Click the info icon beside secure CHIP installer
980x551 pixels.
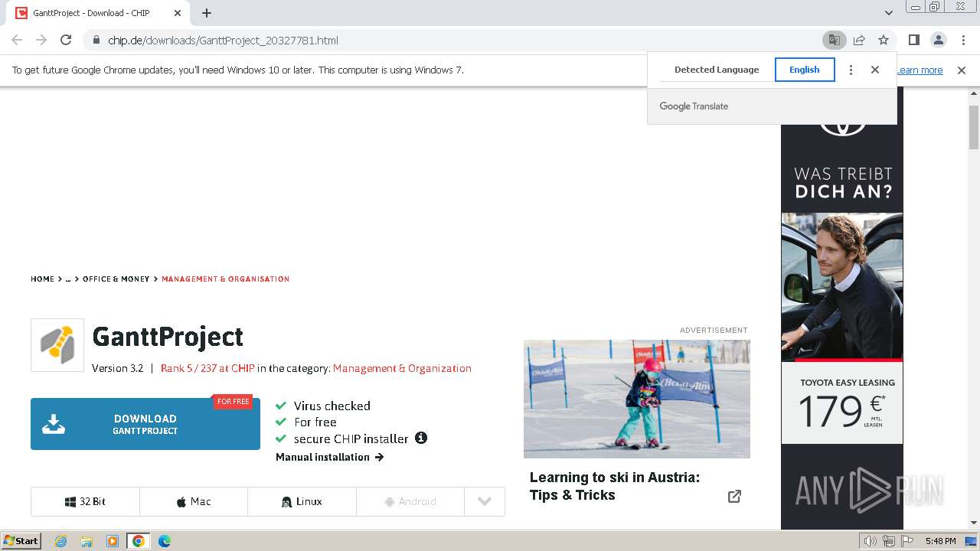[x=420, y=438]
